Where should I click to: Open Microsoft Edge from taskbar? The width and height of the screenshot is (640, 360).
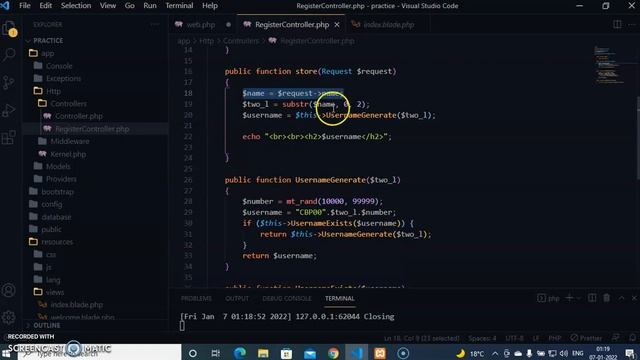(x=240, y=353)
